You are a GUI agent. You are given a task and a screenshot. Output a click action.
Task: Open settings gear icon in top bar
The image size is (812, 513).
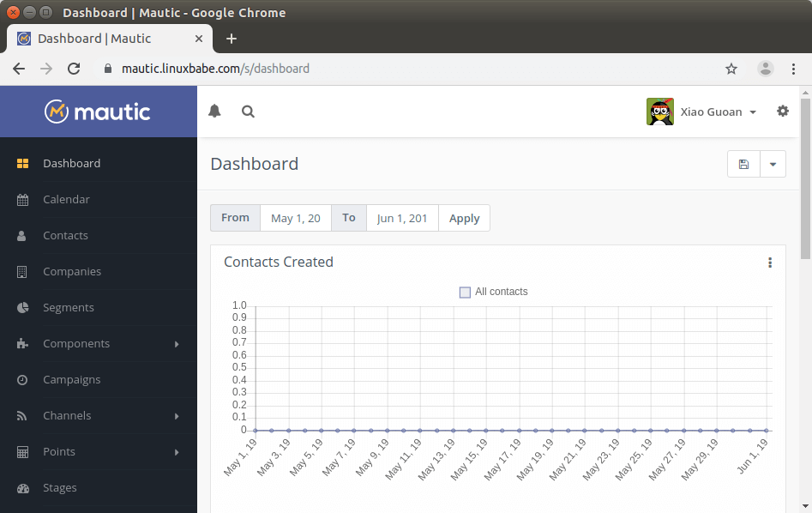(782, 112)
